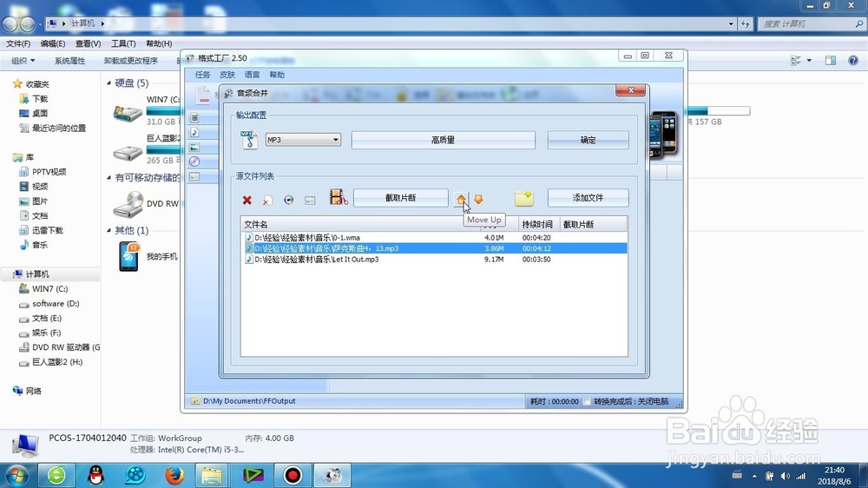Click the 持续时间 column header
Image resolution: width=868 pixels, height=488 pixels.
click(x=537, y=224)
